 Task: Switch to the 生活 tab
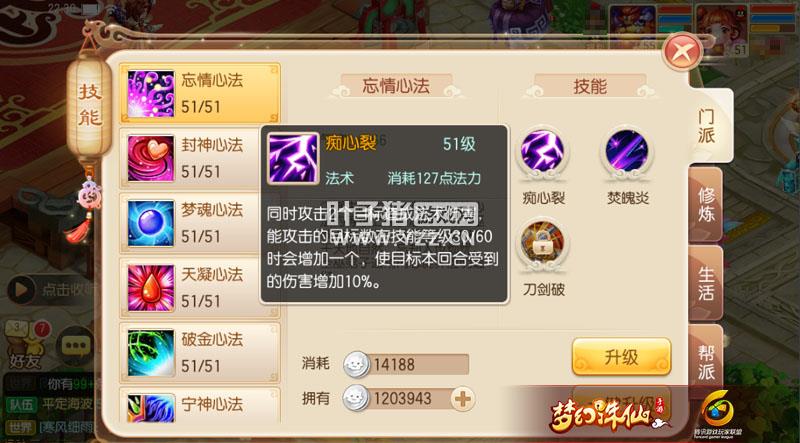707,284
